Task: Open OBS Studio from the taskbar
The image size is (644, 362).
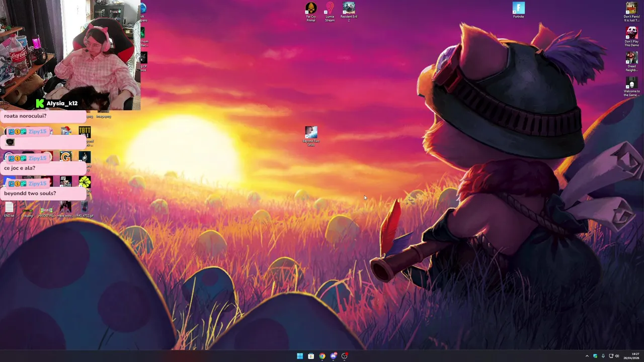Action: (344, 356)
